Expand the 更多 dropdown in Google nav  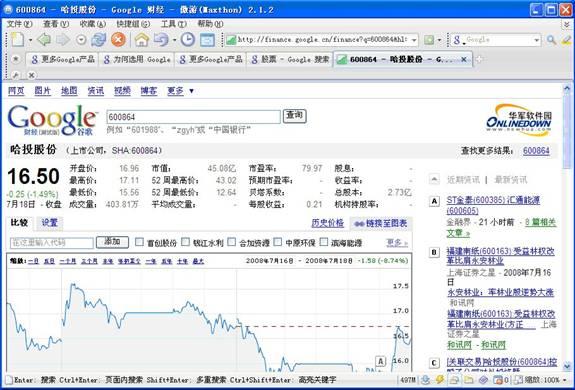(x=180, y=91)
